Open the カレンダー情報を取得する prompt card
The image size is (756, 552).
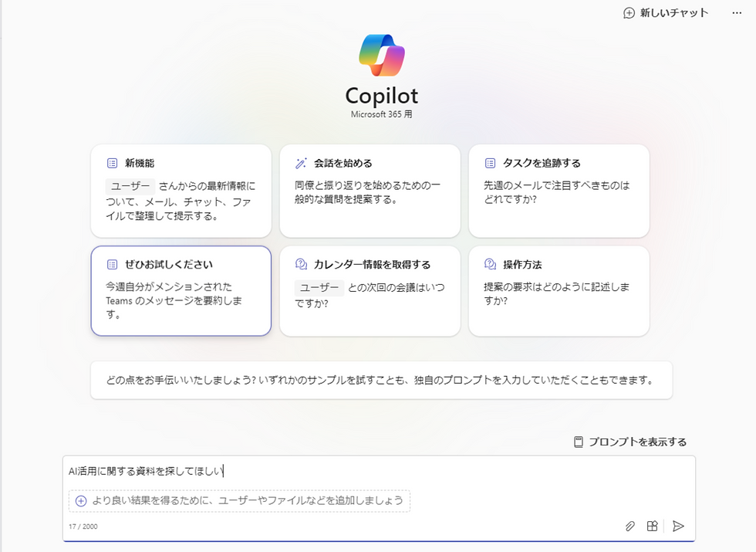coord(370,291)
